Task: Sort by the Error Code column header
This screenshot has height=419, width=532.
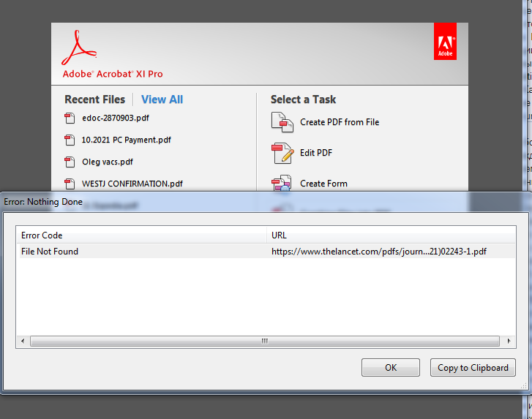Action: [x=141, y=235]
